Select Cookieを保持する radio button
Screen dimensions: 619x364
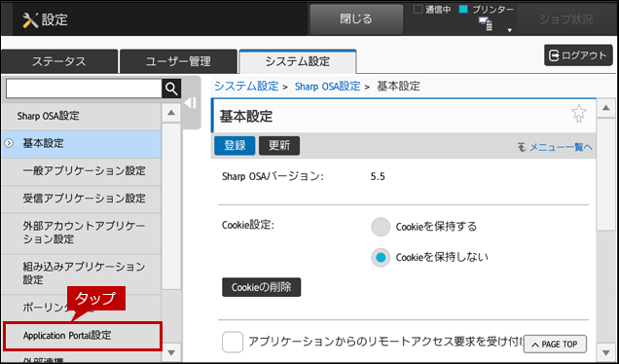(381, 227)
